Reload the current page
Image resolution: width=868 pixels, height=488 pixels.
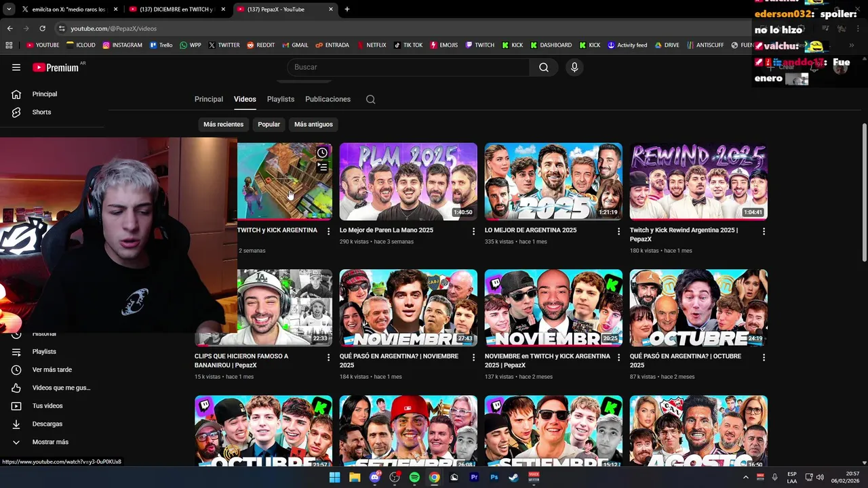point(42,28)
